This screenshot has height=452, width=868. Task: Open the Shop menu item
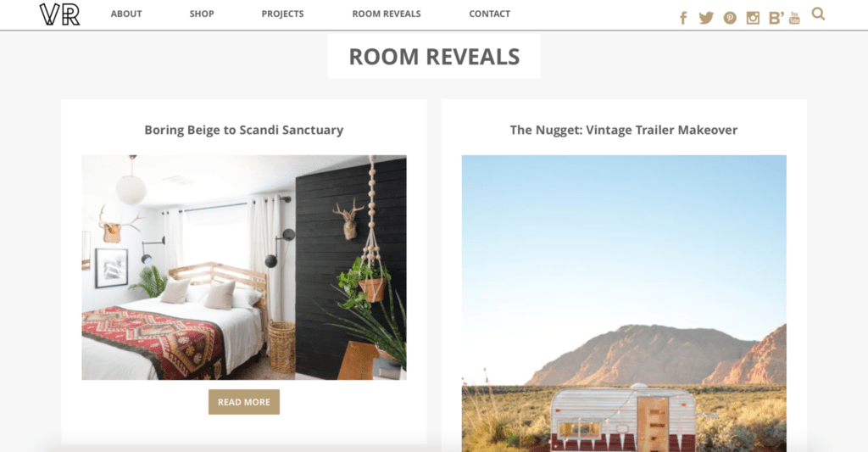tap(202, 14)
